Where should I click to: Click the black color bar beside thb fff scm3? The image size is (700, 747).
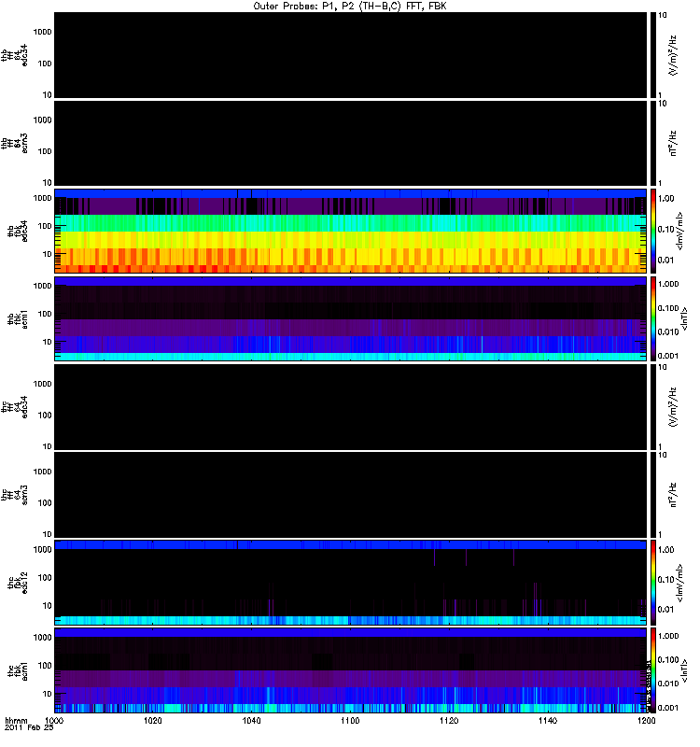coord(653,143)
